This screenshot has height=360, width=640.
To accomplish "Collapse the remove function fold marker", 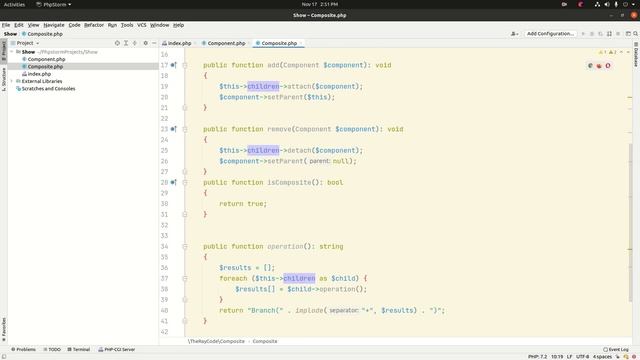I will [185, 129].
